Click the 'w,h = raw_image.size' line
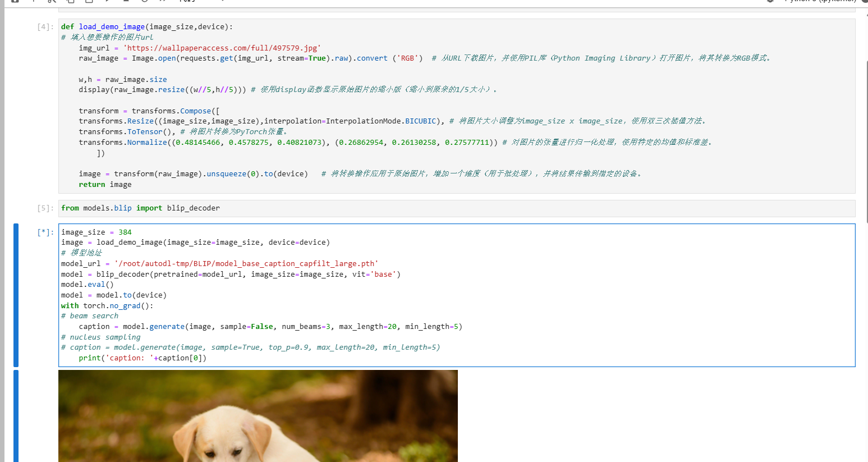868x462 pixels. pos(123,80)
